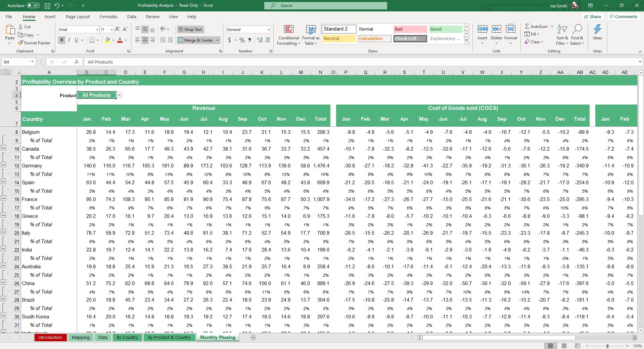
Task: Add a new sheet with plus icon
Action: click(x=253, y=338)
